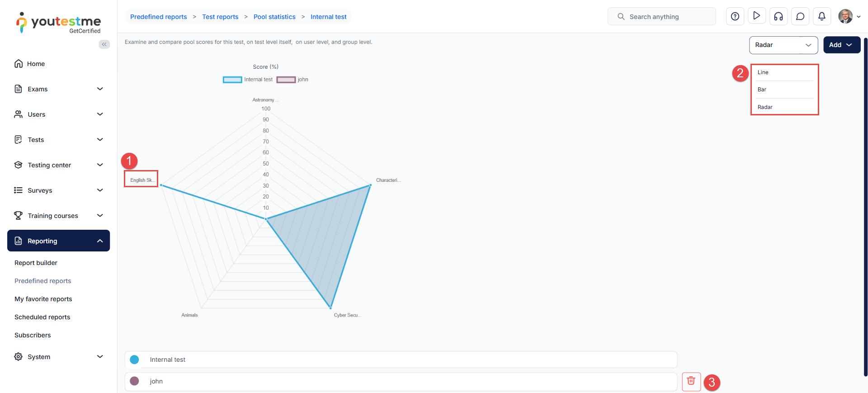Click in the Search anything field
Image resolution: width=868 pixels, height=393 pixels.
(662, 17)
